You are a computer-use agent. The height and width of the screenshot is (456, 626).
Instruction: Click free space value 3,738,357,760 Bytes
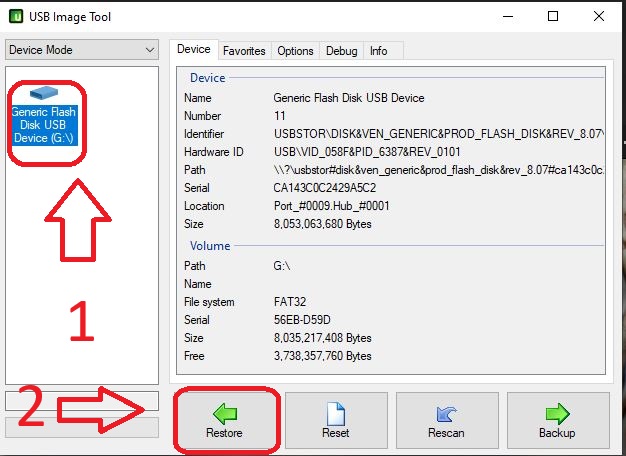pos(323,356)
